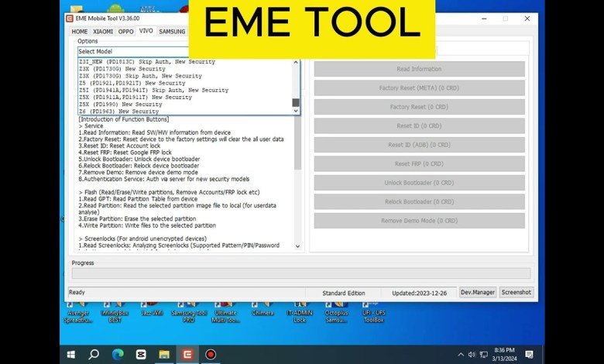This screenshot has height=364, width=604.
Task: Select Z5X (PD1911A,PD1911T) New Security
Action: (x=136, y=97)
